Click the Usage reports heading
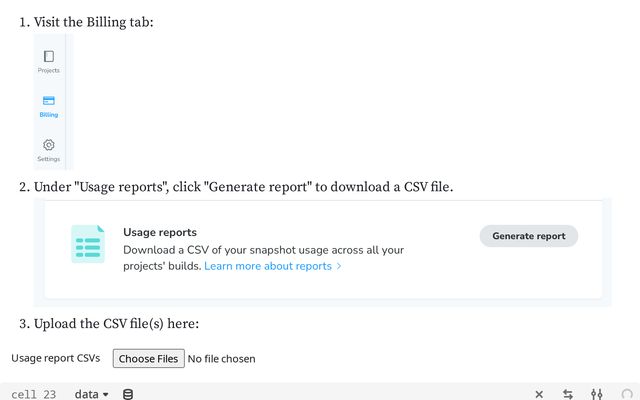640x400 pixels. pos(160,232)
